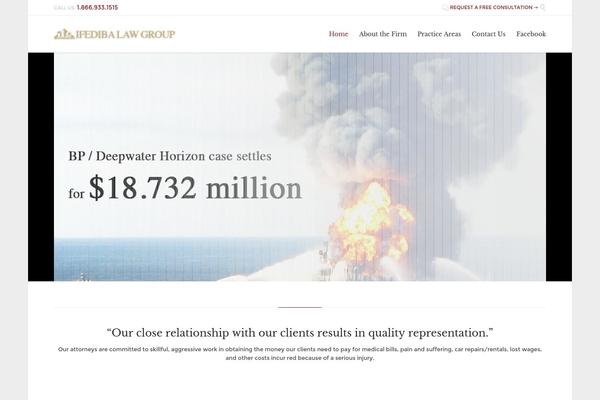
Task: Go to the Contact Us page
Action: pos(488,34)
